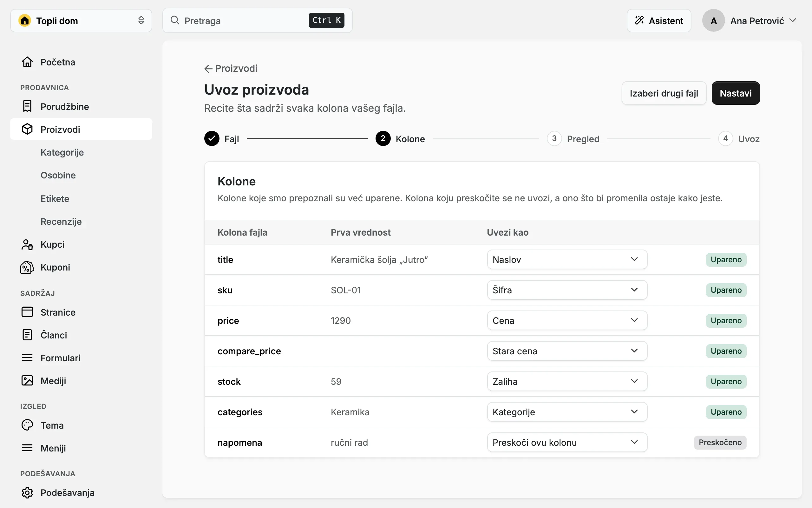
Task: Open the Kategorije dropdown for categories column
Action: [x=567, y=412]
